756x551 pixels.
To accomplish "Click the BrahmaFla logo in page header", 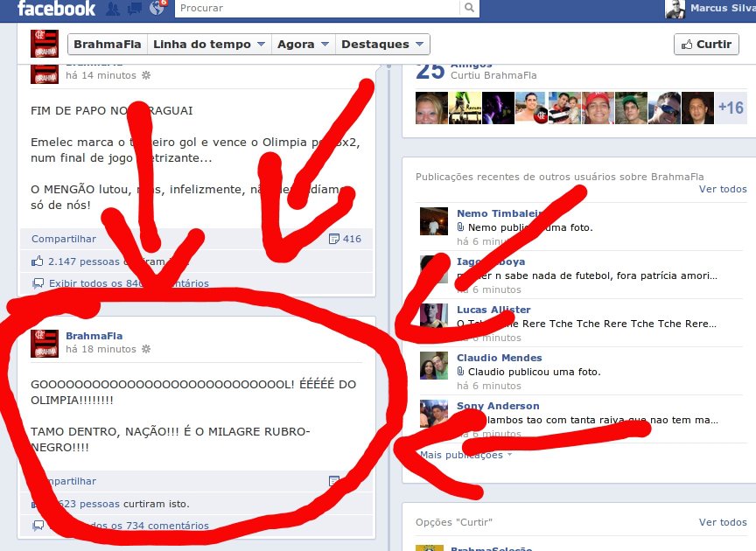I will [45, 44].
